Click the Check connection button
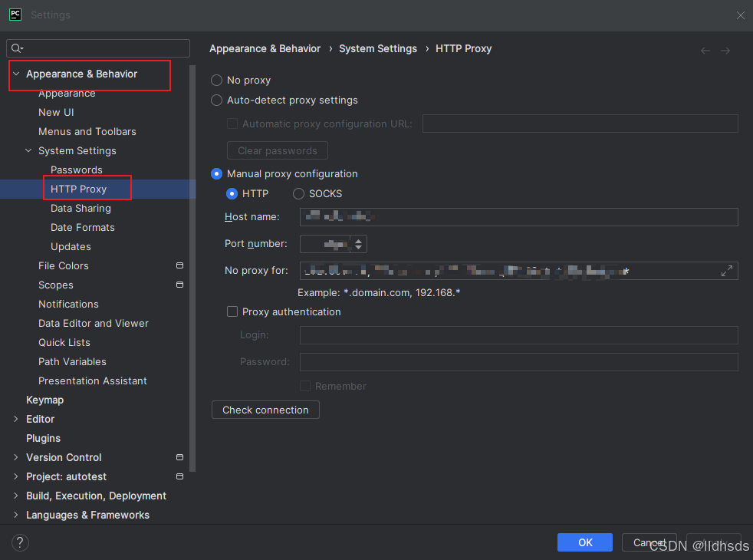Image resolution: width=753 pixels, height=560 pixels. pos(265,410)
